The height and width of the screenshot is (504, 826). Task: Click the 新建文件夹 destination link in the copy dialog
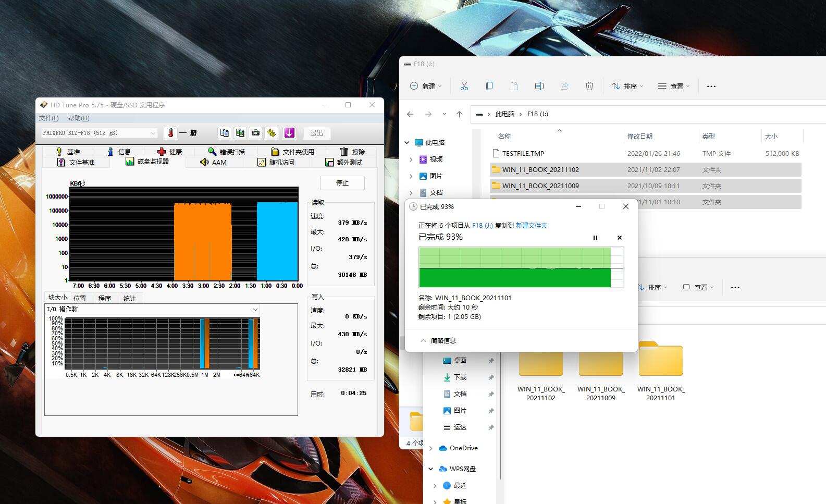(532, 226)
